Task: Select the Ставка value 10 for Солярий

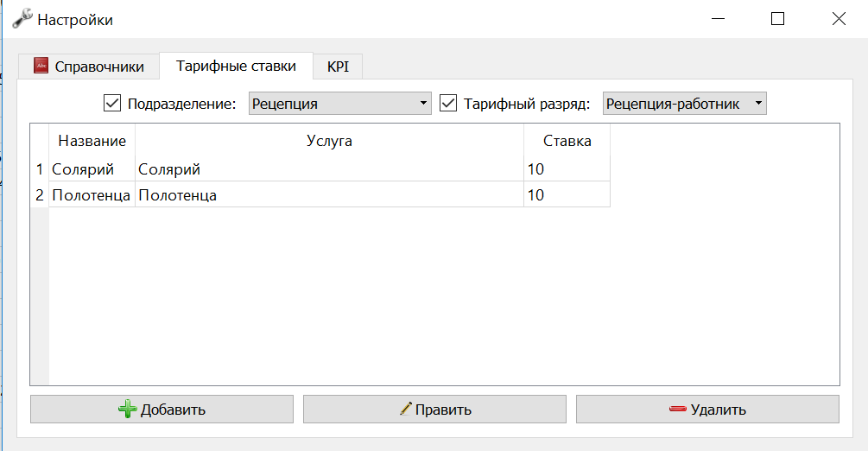Action: [567, 169]
